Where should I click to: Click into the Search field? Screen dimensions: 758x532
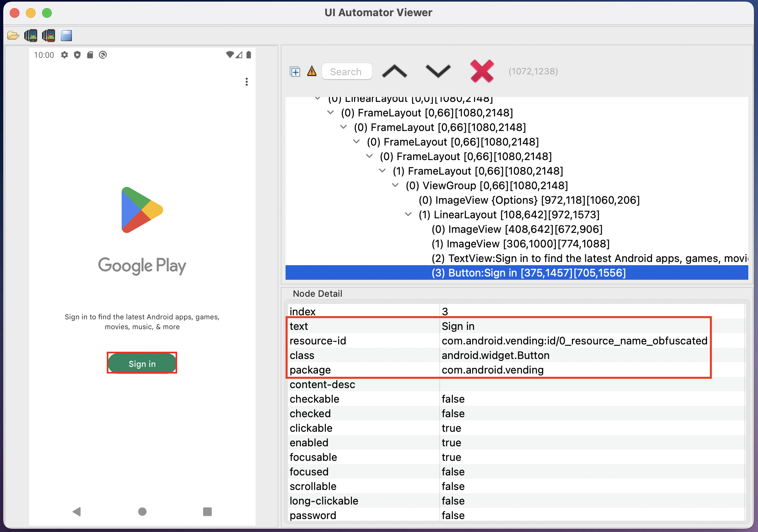(x=347, y=72)
